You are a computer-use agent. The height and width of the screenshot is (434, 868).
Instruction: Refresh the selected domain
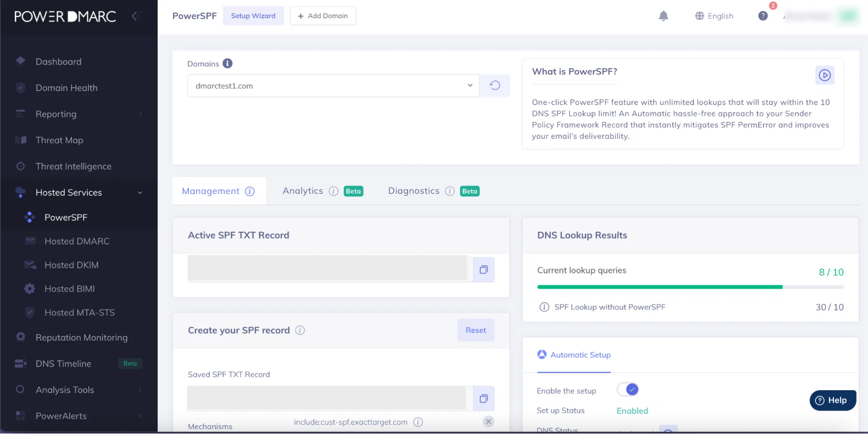pyautogui.click(x=495, y=85)
